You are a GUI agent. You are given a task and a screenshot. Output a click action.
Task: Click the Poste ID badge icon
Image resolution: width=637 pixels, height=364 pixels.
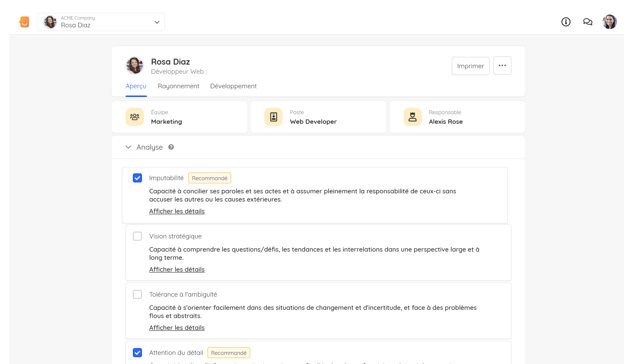(x=273, y=117)
